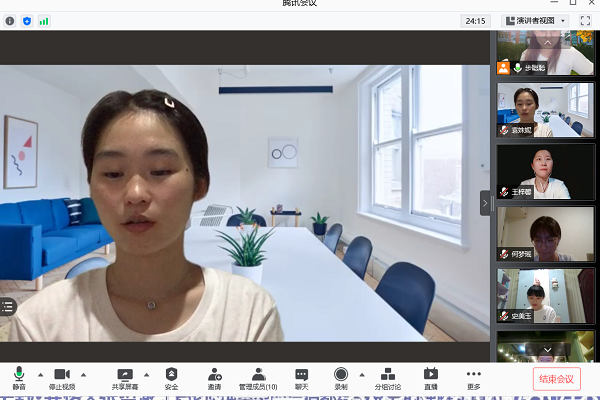Open breakout rooms (分组讨论)

tap(388, 377)
